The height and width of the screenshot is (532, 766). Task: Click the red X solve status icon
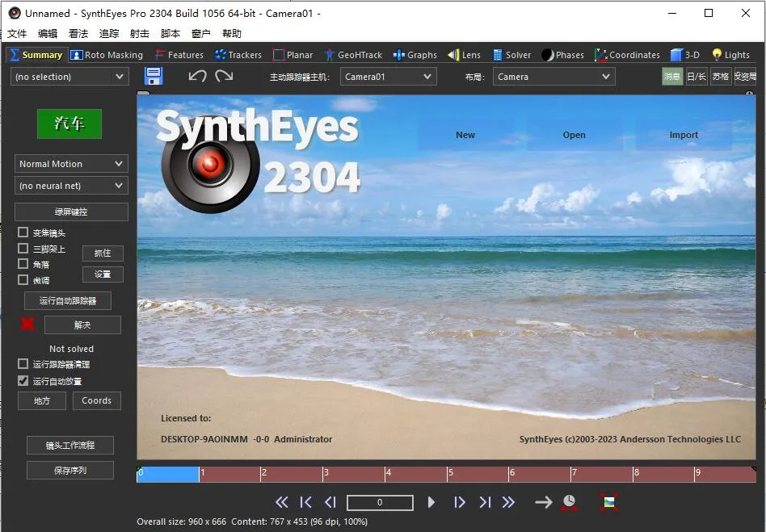coord(27,325)
